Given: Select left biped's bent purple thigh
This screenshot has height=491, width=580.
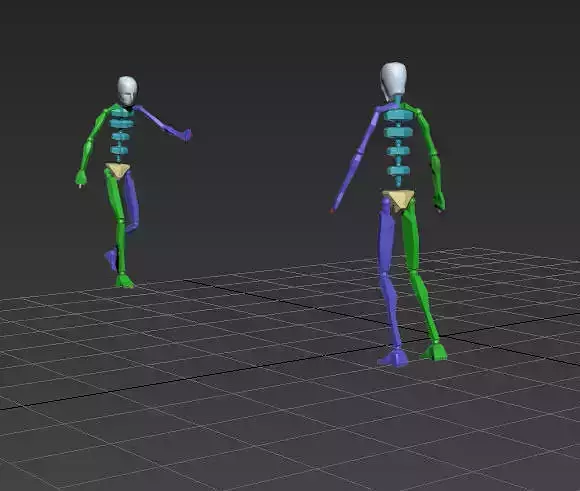Looking at the screenshot, I should [x=131, y=197].
